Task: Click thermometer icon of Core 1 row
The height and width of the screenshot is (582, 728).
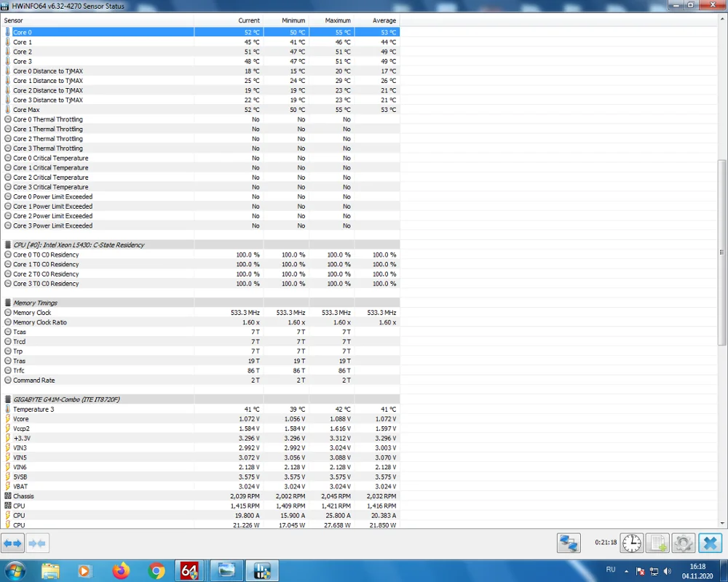Action: tap(7, 41)
